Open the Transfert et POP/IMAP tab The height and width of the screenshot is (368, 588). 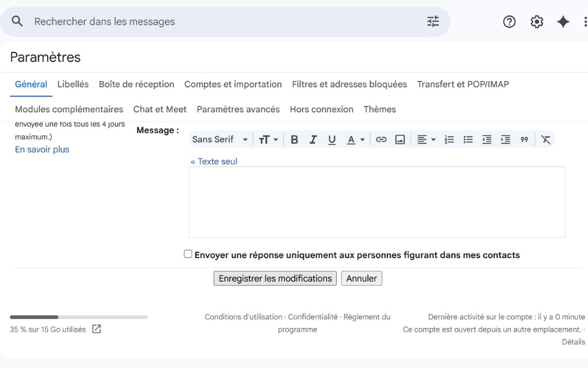tap(463, 84)
